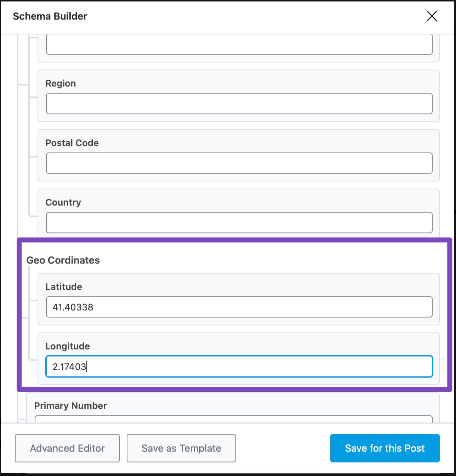Viewport: 456px width, 476px height.
Task: Click the empty text field above Region
Action: point(239,45)
